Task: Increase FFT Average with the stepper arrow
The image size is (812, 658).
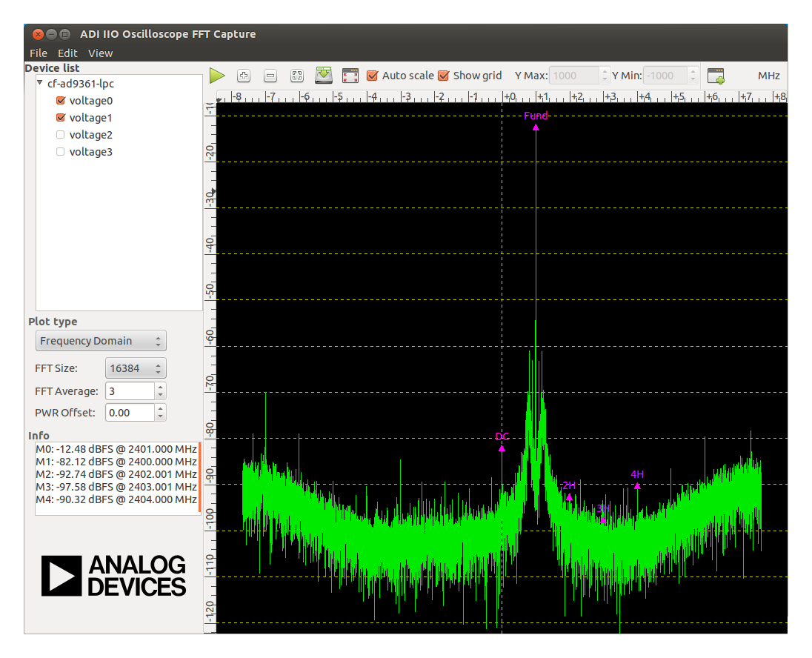Action: [x=160, y=387]
